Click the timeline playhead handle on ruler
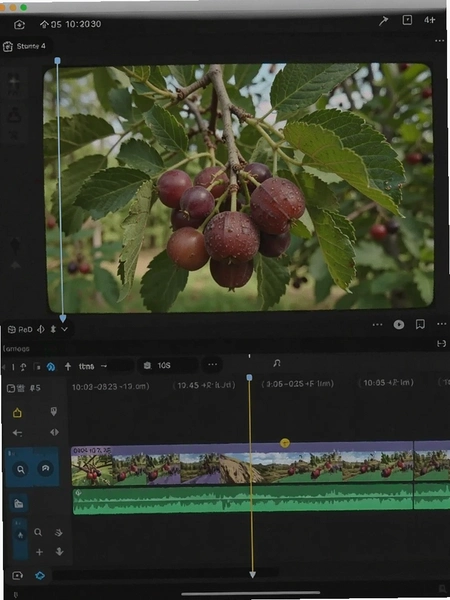The image size is (450, 600). click(x=249, y=378)
